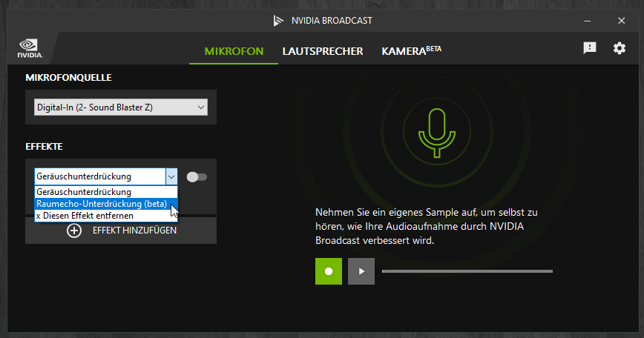Click the NVIDIA logo
This screenshot has width=644, height=338.
(x=30, y=48)
